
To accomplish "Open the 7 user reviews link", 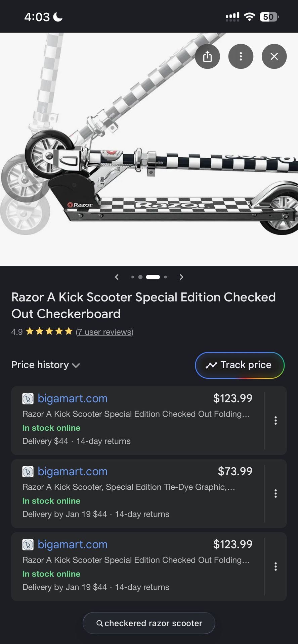I will [104, 332].
